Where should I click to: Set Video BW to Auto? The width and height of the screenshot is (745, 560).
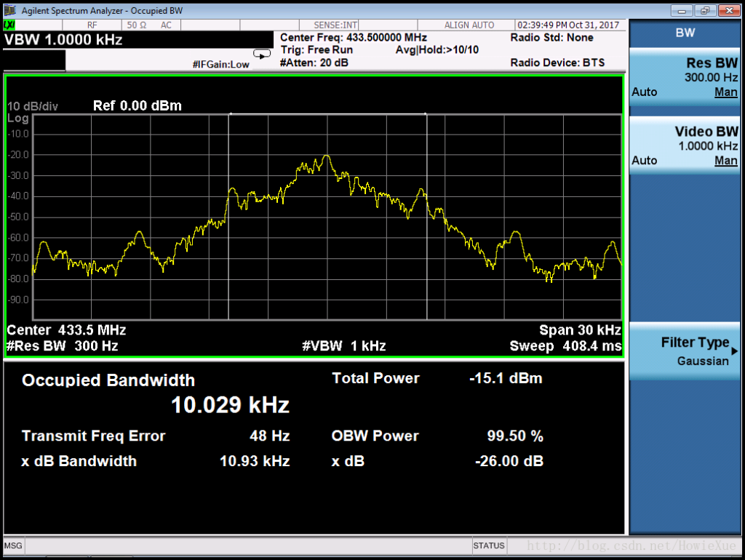click(645, 161)
